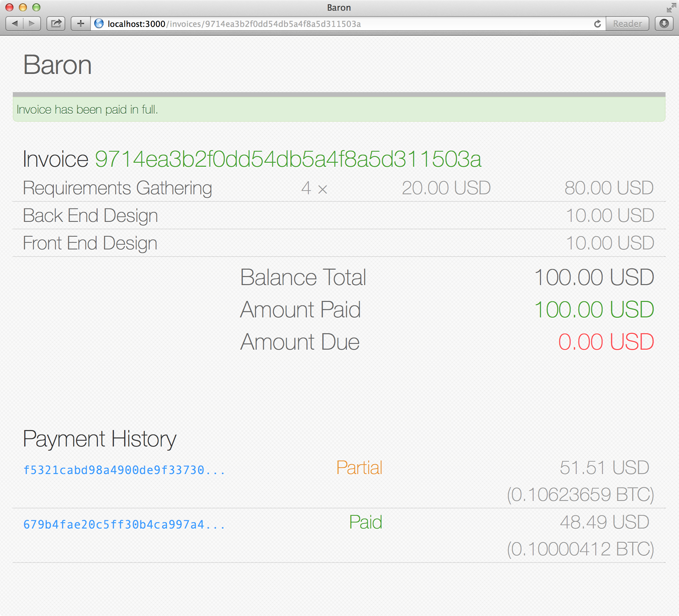Click the green zoom window button

(x=36, y=7)
